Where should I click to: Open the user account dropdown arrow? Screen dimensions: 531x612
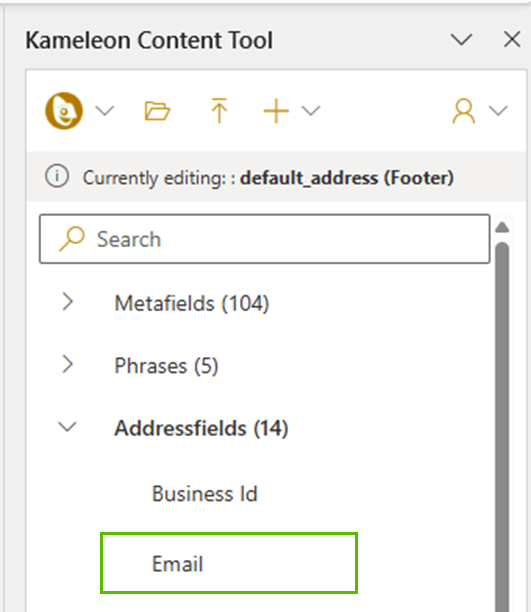[498, 111]
